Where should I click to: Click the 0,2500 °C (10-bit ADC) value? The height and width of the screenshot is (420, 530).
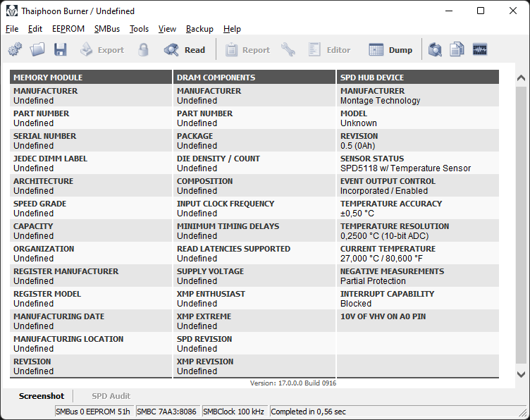click(385, 236)
